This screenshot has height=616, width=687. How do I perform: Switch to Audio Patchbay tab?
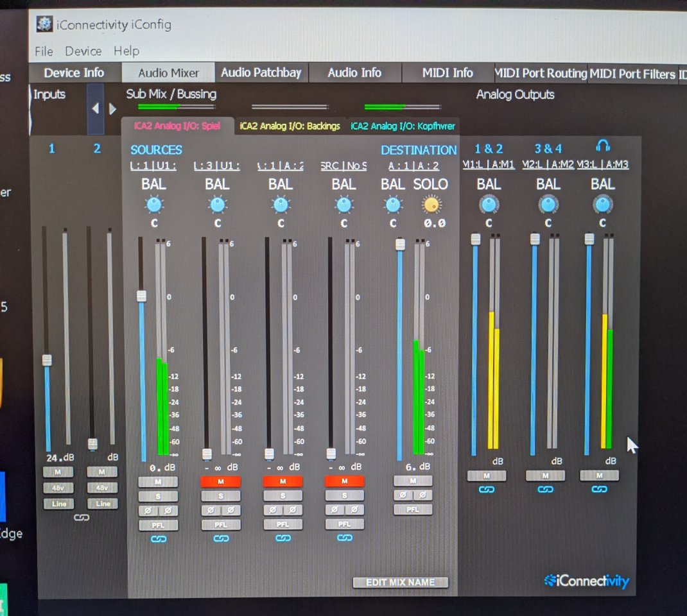click(261, 73)
